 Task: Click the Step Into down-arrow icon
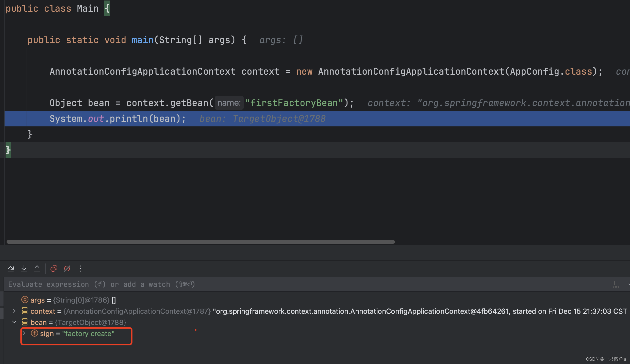[24, 269]
